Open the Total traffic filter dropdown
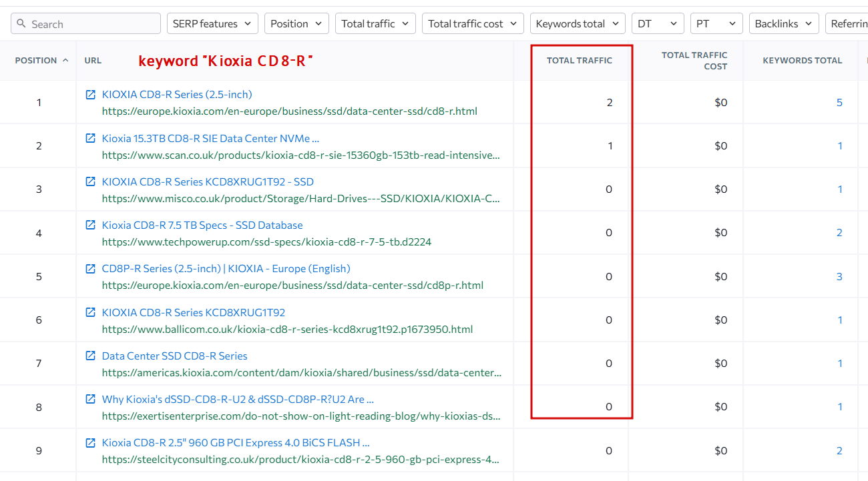 (375, 23)
